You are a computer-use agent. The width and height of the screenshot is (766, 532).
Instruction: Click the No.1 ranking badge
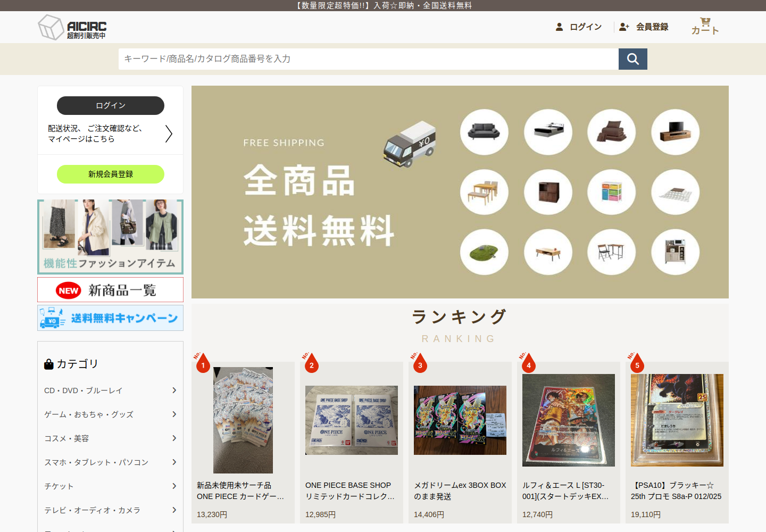(202, 363)
